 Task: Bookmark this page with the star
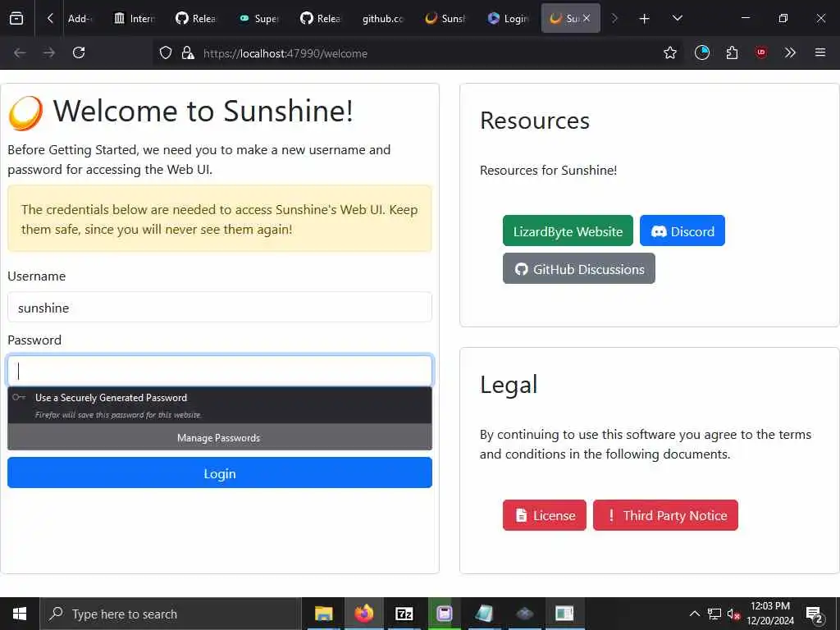click(x=669, y=52)
